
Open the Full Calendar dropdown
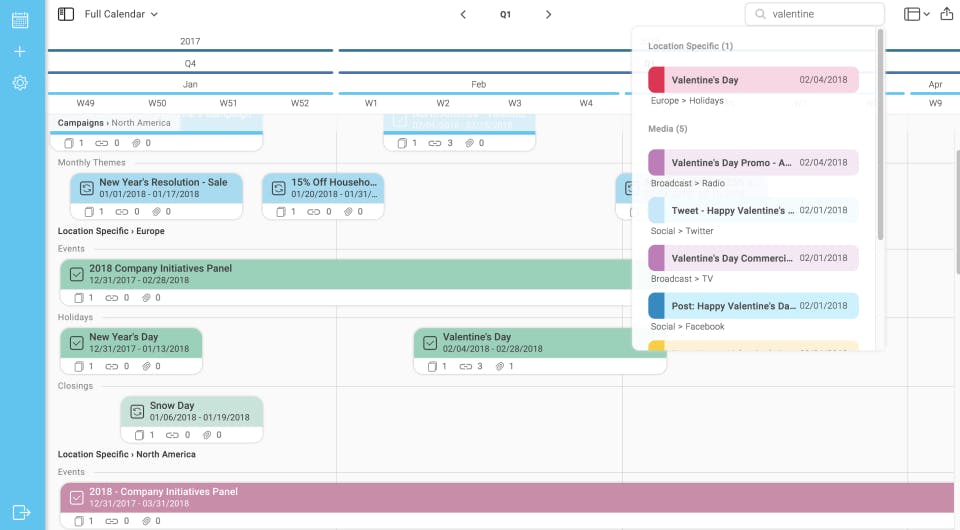click(121, 14)
